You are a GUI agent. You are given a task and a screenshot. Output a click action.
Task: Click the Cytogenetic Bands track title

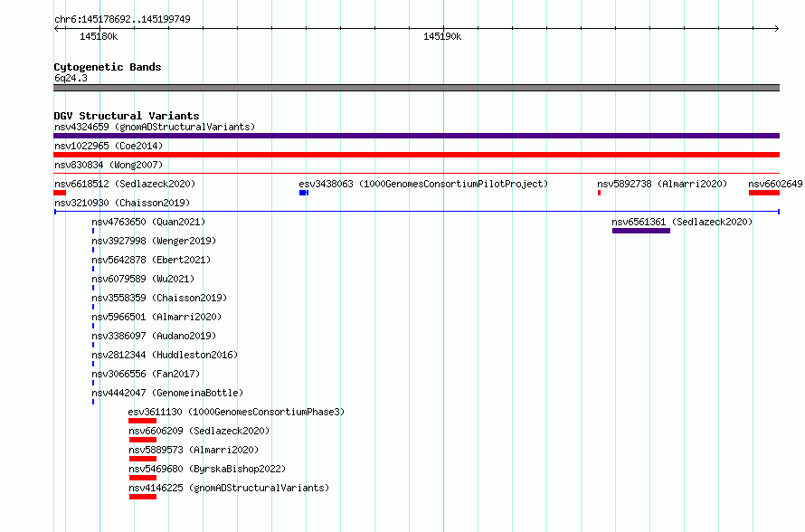[x=108, y=67]
